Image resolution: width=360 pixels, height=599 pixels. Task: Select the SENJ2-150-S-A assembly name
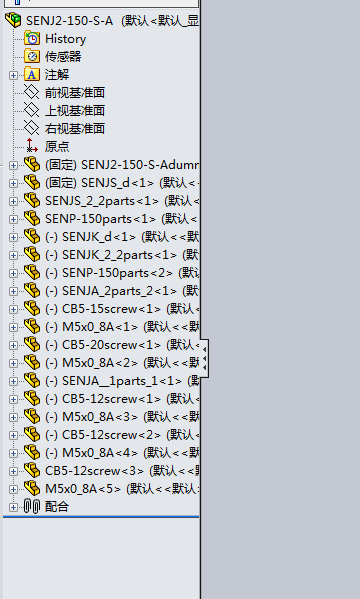click(x=70, y=21)
